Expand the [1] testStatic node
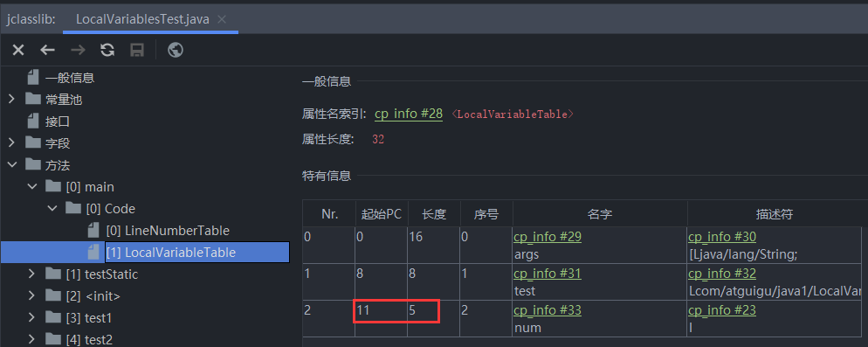868x347 pixels. click(32, 274)
